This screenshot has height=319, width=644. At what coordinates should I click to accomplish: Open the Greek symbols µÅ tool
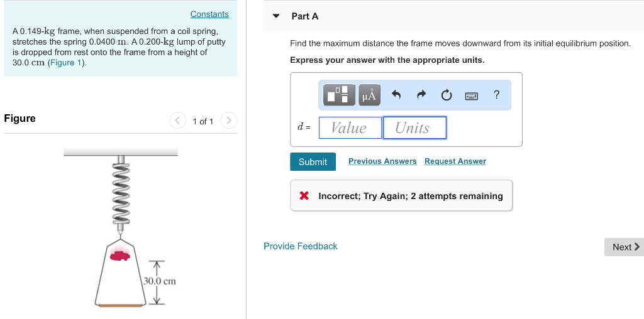coord(370,95)
